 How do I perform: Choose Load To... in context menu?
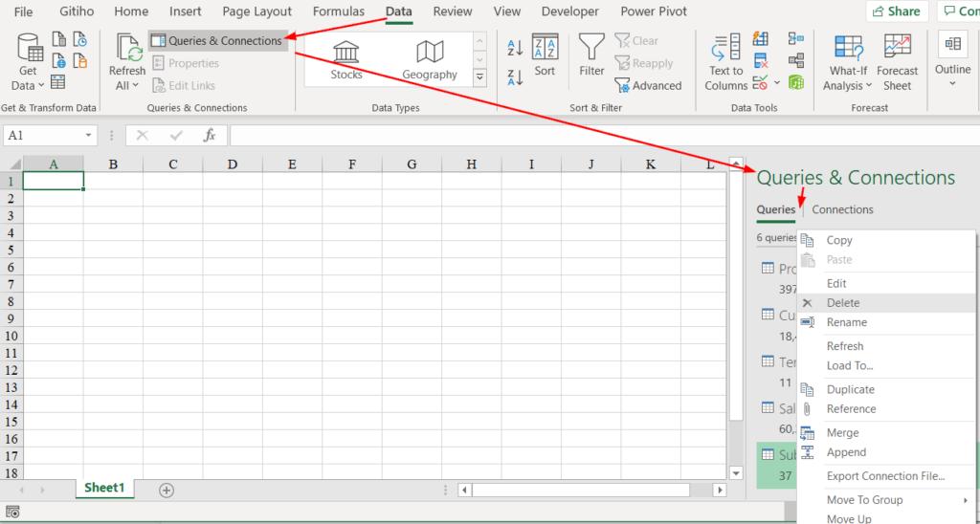click(x=885, y=365)
